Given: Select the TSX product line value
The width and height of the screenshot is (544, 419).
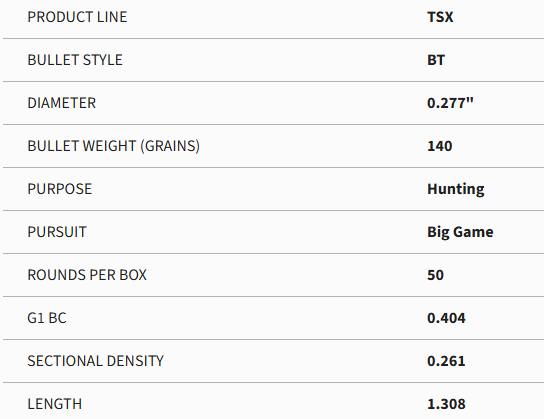Looking at the screenshot, I should [440, 17].
